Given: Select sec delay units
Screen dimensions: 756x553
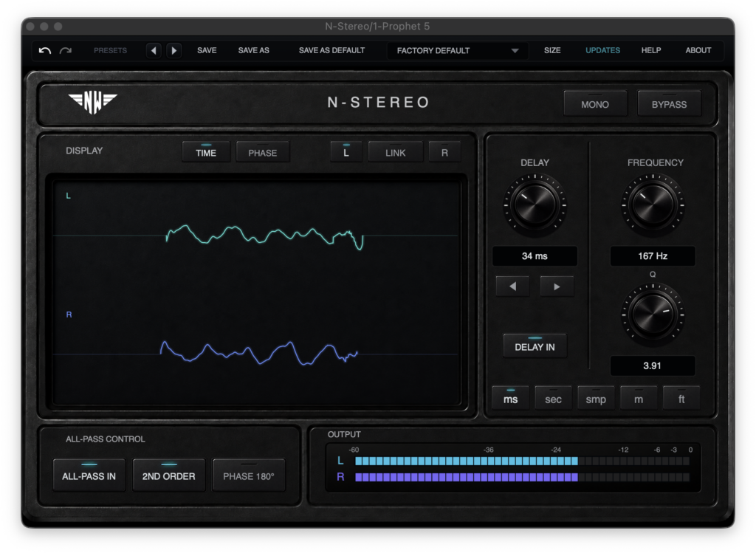Looking at the screenshot, I should (553, 398).
